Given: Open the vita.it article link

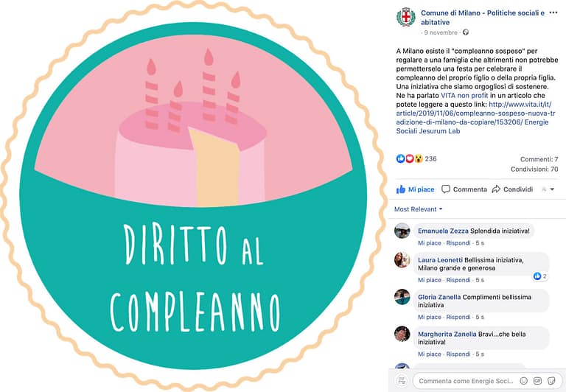Looking at the screenshot, I should click(475, 113).
